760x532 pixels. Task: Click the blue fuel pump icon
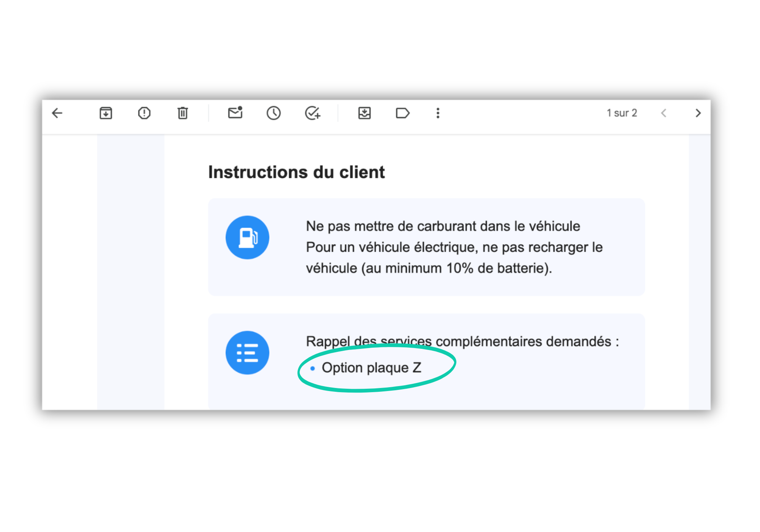click(x=247, y=237)
